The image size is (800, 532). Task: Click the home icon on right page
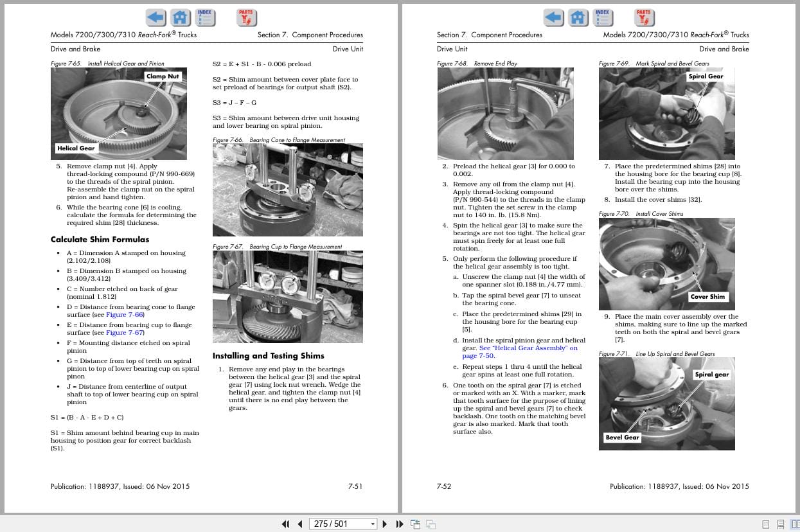(x=578, y=17)
